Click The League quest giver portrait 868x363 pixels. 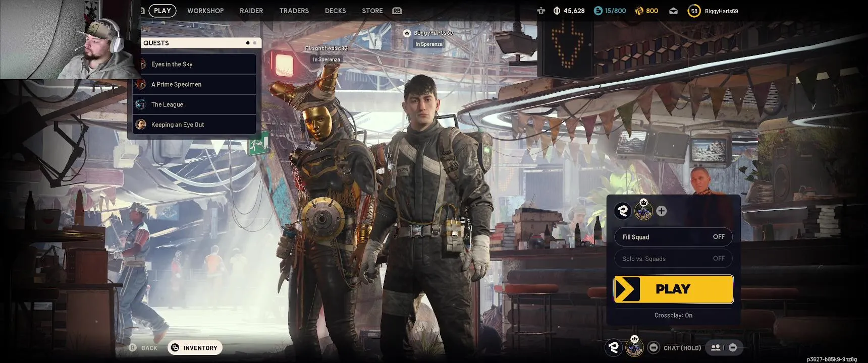[x=141, y=104]
